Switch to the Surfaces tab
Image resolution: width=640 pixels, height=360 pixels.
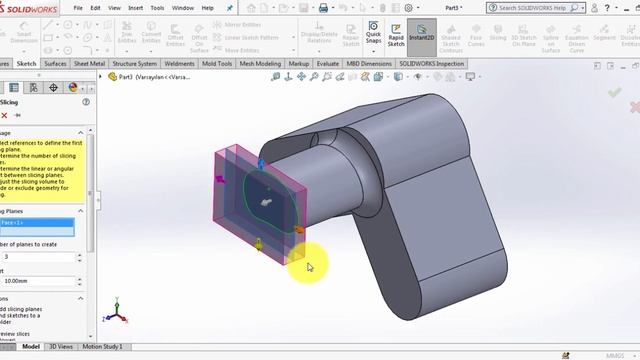[x=55, y=64]
